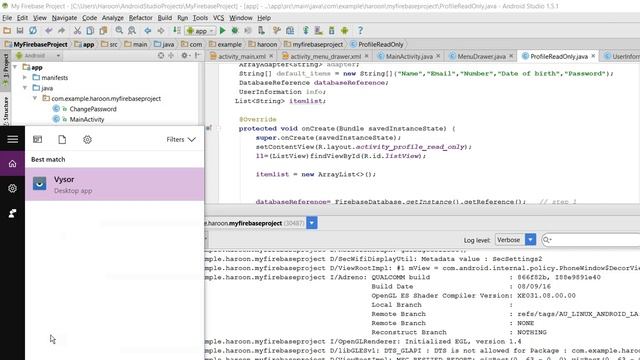
Task: Switch to the activity_main.xml tab
Action: [x=242, y=56]
